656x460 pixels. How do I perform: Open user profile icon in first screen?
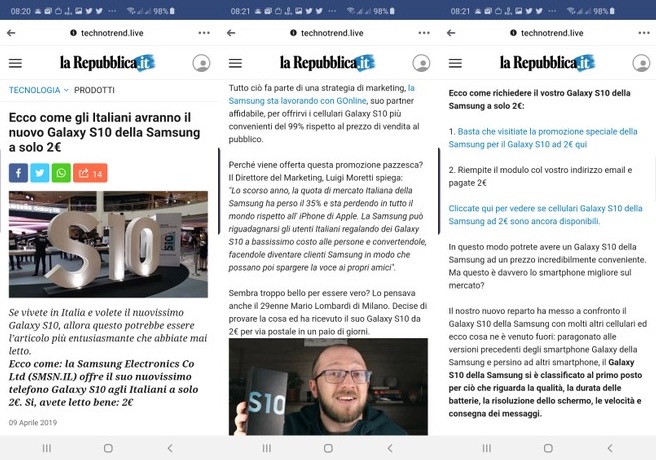point(201,63)
